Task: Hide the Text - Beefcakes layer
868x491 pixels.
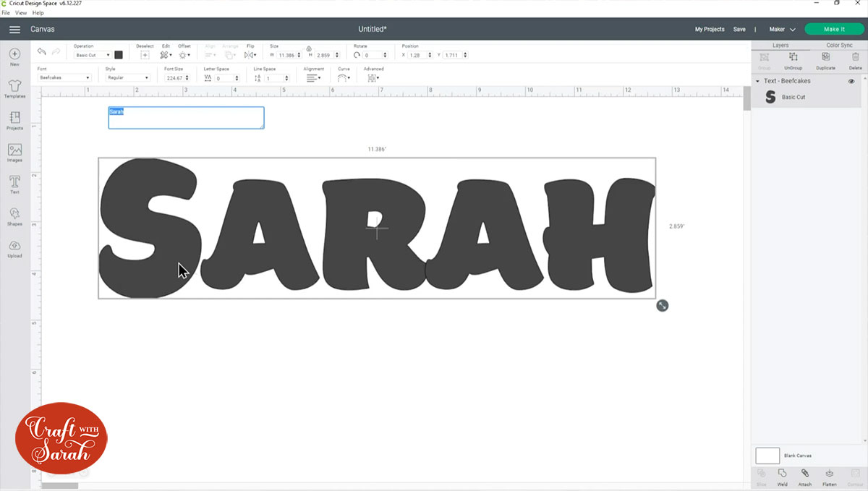Action: pyautogui.click(x=852, y=81)
